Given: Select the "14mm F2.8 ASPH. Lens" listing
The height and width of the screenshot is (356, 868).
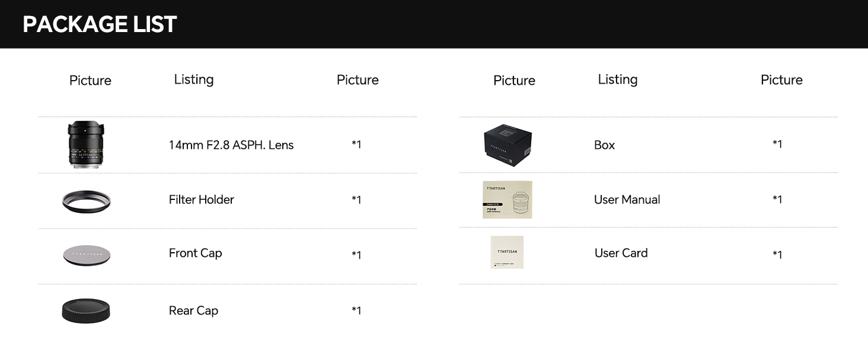Looking at the screenshot, I should [231, 145].
